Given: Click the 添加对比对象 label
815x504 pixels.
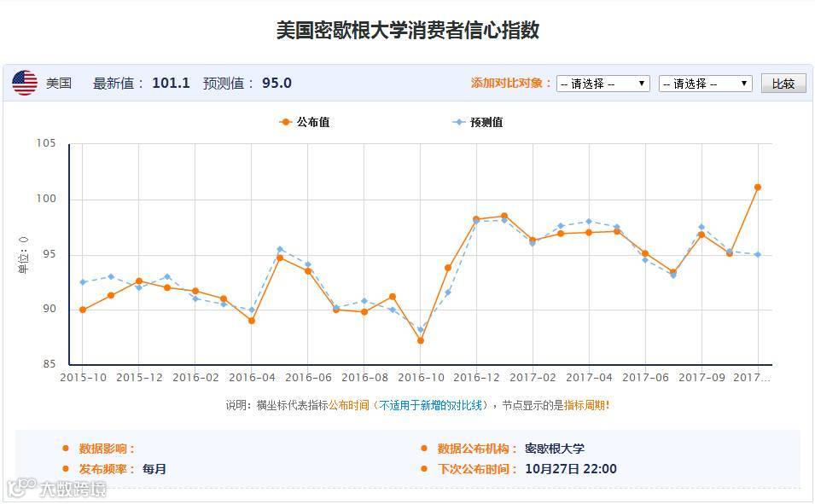Looking at the screenshot, I should point(510,83).
